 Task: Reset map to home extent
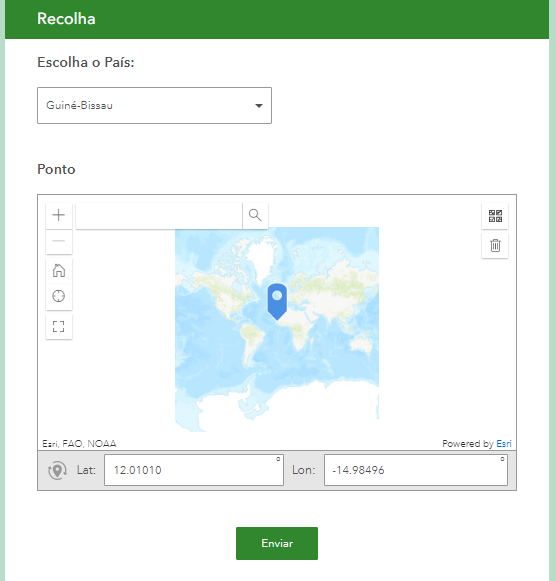(x=59, y=270)
